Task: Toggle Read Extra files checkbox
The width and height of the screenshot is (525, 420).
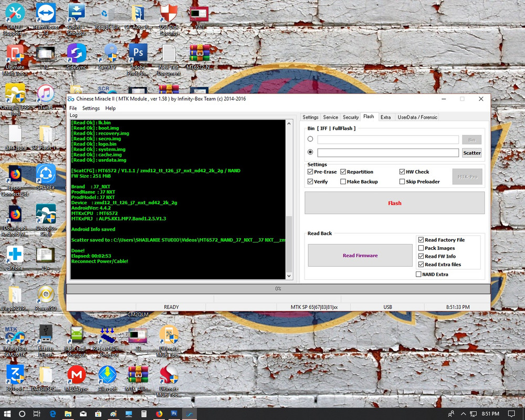Action: 421,265
